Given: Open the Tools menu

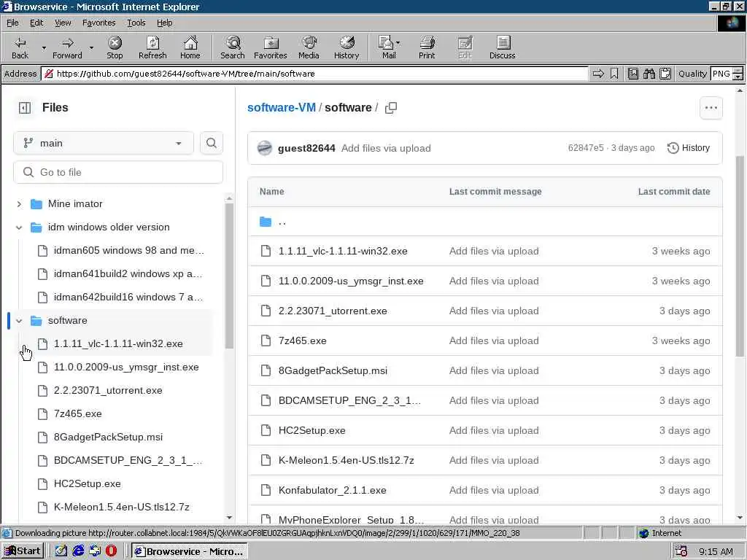Looking at the screenshot, I should coord(136,23).
